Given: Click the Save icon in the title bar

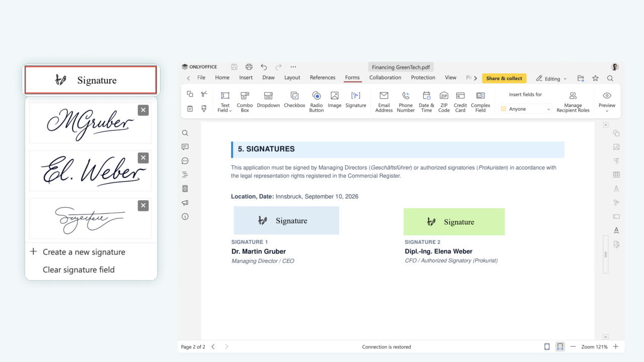Looking at the screenshot, I should click(x=234, y=67).
